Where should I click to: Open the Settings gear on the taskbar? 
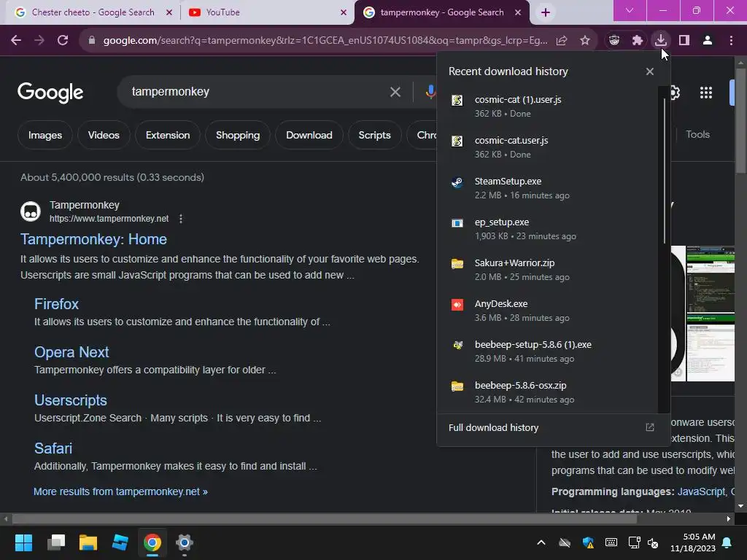(x=185, y=542)
